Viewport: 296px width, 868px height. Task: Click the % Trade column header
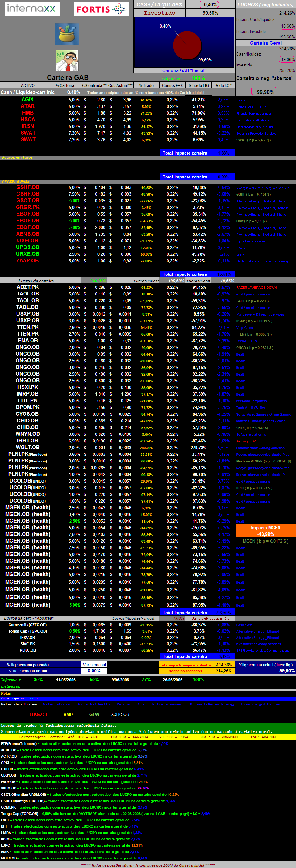point(146,85)
